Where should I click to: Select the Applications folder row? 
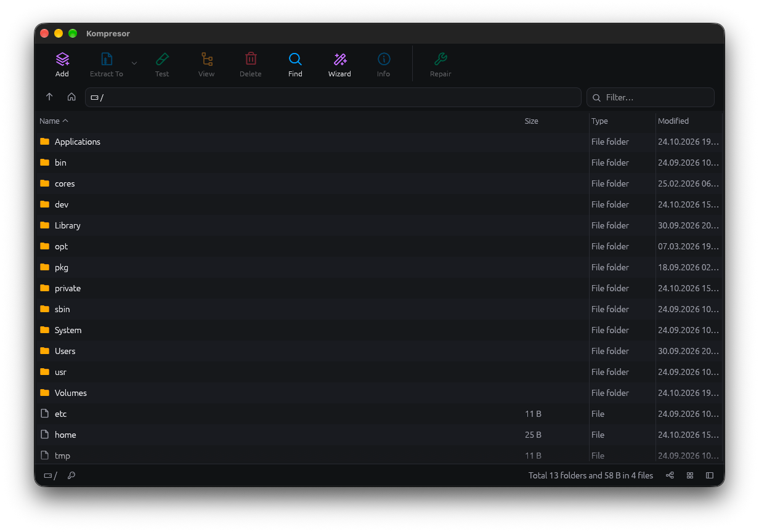click(x=378, y=142)
